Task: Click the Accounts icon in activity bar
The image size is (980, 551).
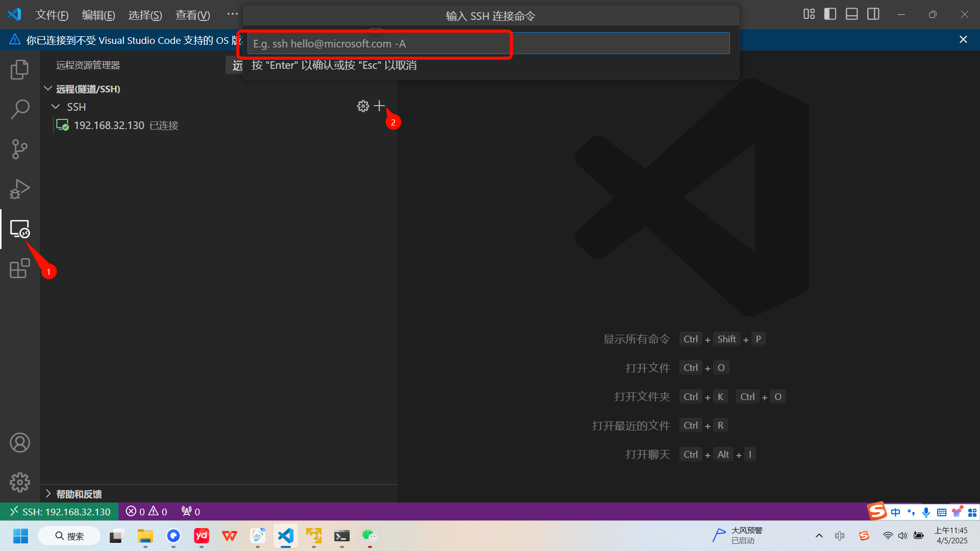Action: pos(19,443)
